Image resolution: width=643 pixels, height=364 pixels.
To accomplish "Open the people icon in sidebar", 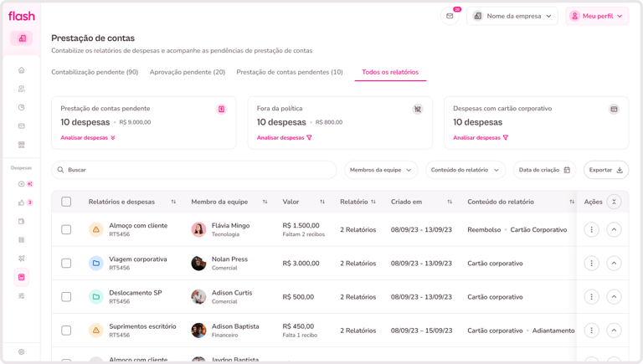I will 21,89.
